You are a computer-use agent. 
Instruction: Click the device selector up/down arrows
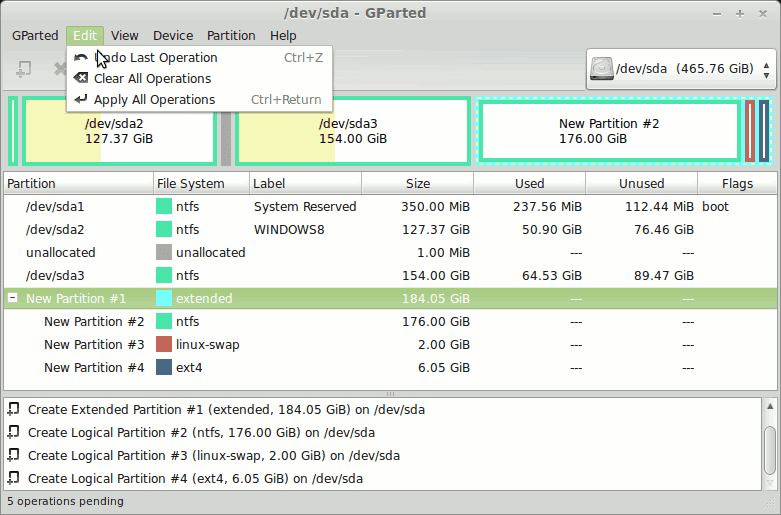click(767, 69)
